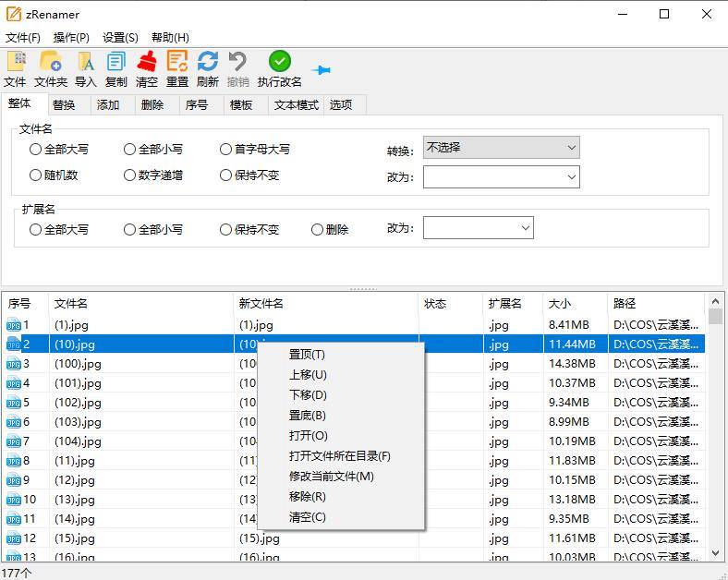The height and width of the screenshot is (580, 728).
Task: Click the 文件 add-file toolbar icon
Action: pos(16,62)
